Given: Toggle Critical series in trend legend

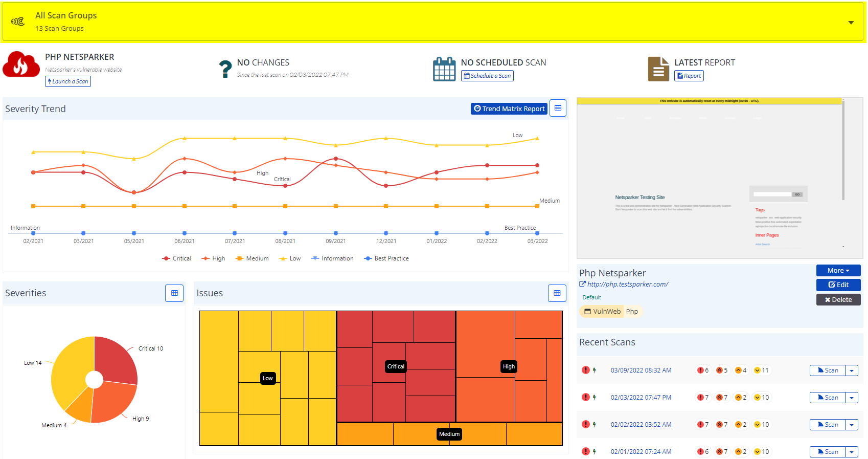Looking at the screenshot, I should 176,258.
